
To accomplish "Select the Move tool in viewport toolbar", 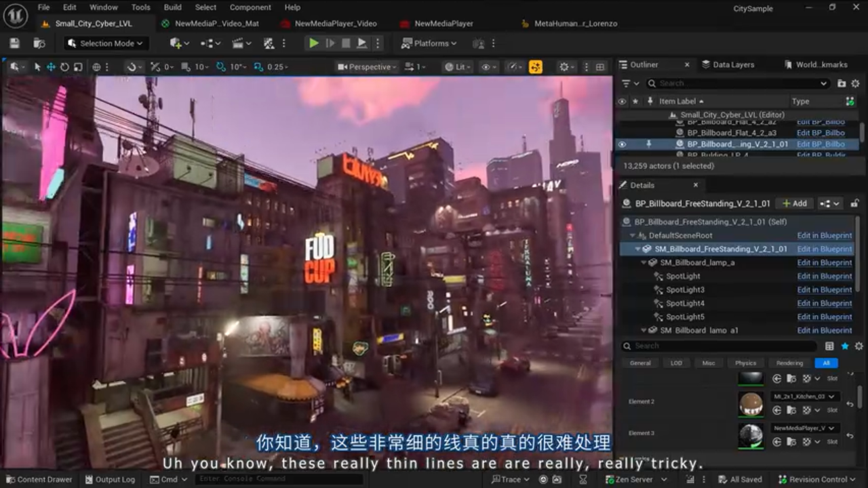I will point(50,66).
